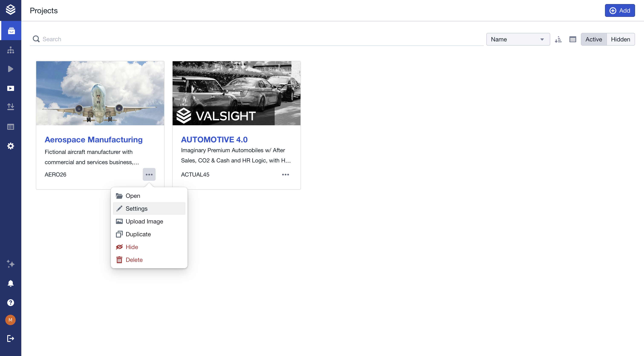
Task: Click the play triangle sidebar icon
Action: [x=10, y=69]
